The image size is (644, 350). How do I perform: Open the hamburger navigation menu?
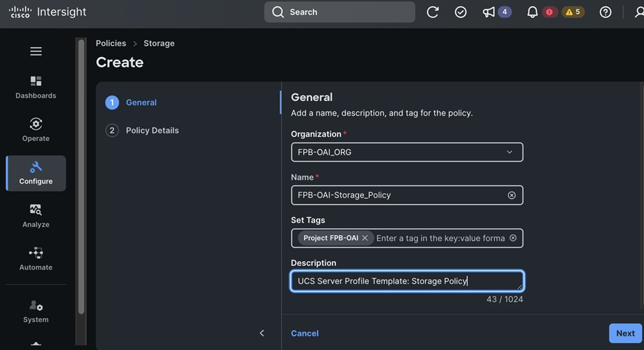(x=36, y=52)
